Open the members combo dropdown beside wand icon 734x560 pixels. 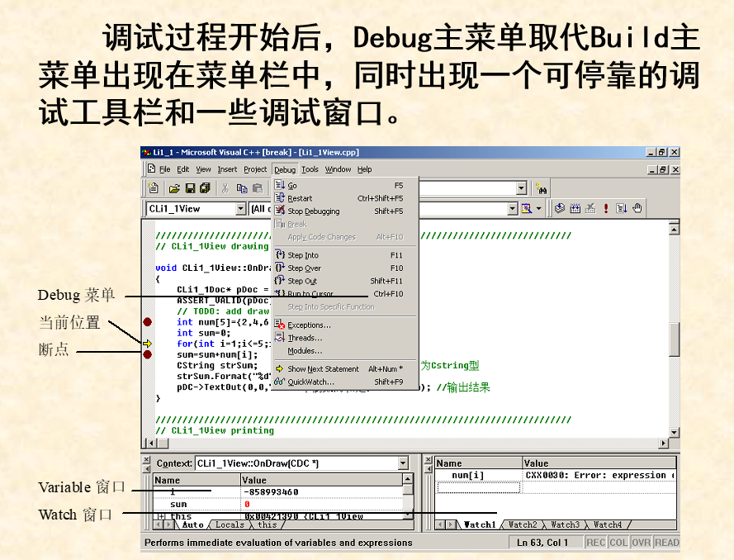513,209
